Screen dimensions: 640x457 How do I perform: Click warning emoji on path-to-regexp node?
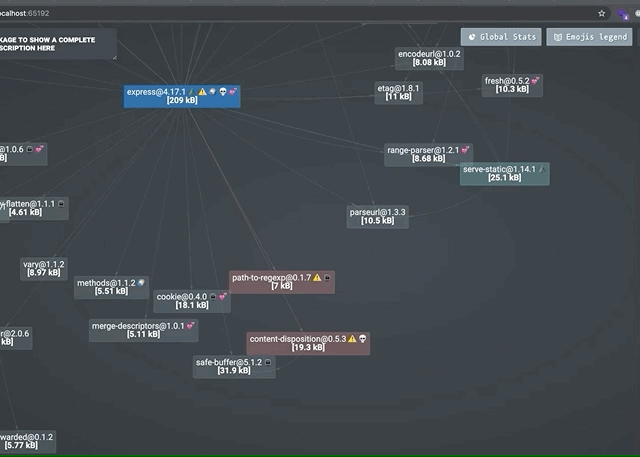317,277
